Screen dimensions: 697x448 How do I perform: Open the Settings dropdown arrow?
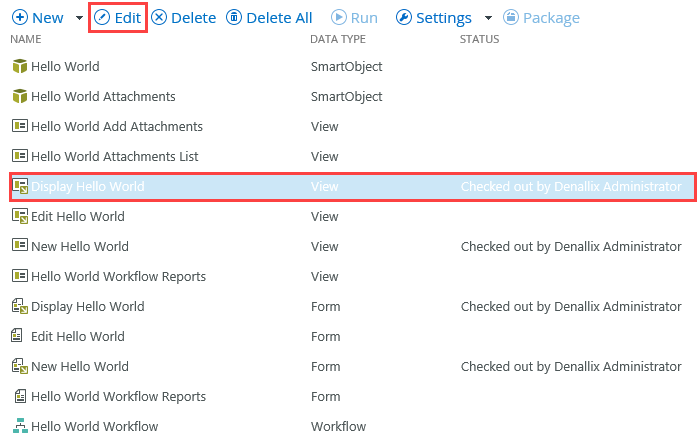(488, 19)
